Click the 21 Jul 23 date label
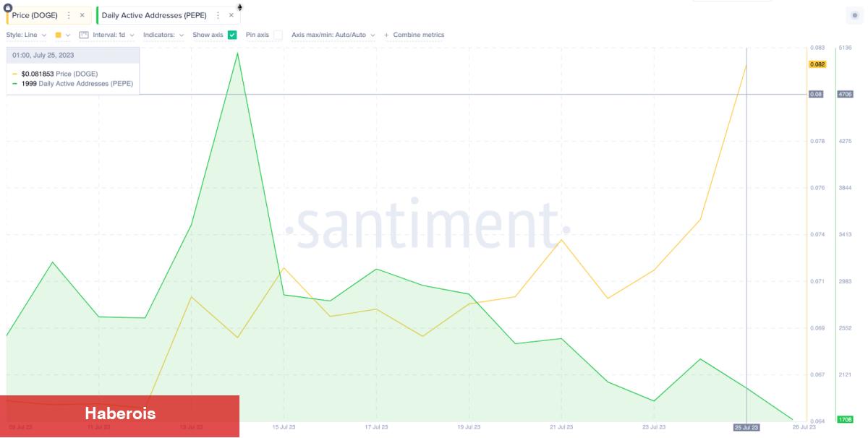This screenshot has height=438, width=868. tap(561, 427)
